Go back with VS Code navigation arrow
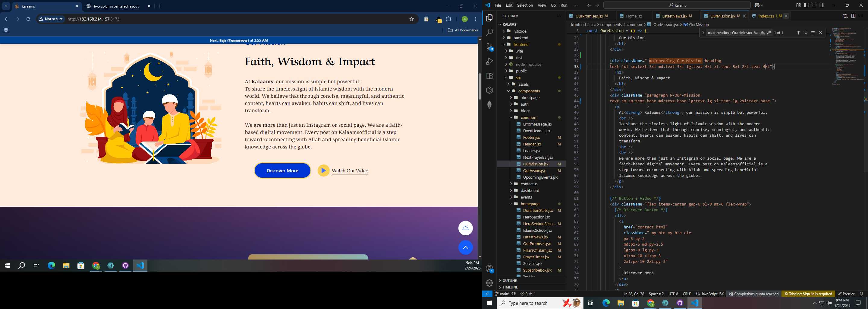The image size is (868, 309). click(x=589, y=5)
